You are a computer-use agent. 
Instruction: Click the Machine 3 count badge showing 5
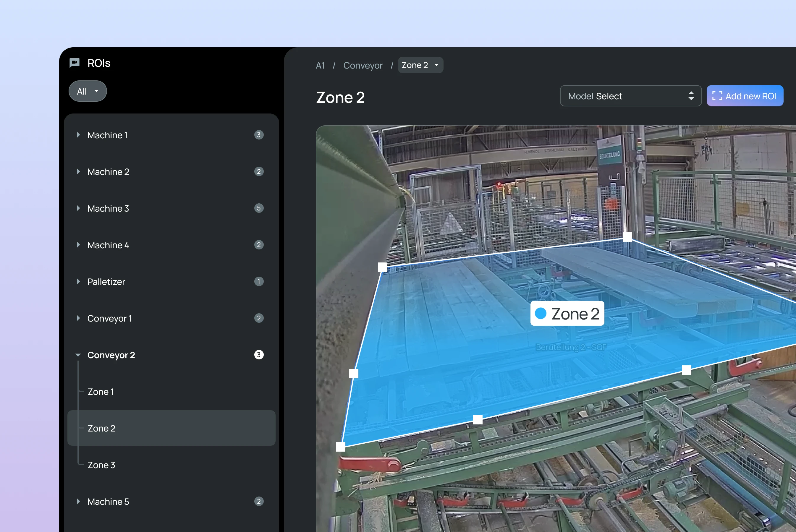pyautogui.click(x=259, y=208)
